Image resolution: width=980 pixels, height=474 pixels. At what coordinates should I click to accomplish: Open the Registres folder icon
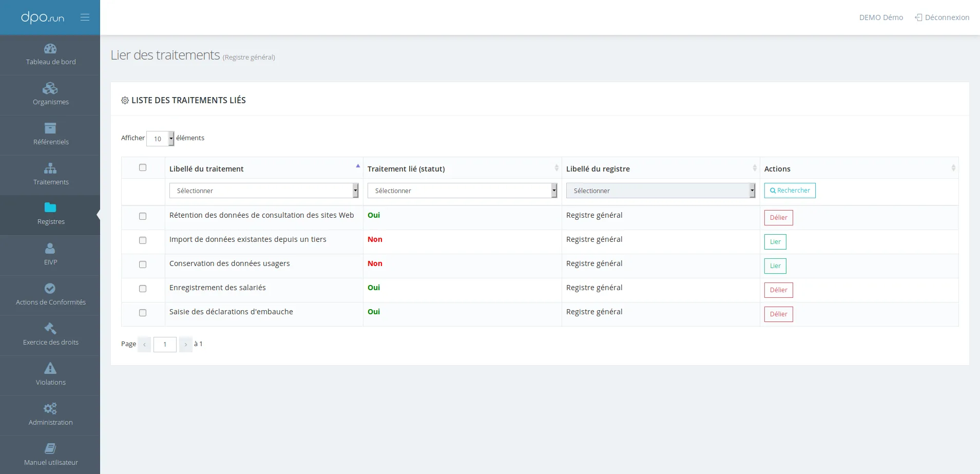50,207
